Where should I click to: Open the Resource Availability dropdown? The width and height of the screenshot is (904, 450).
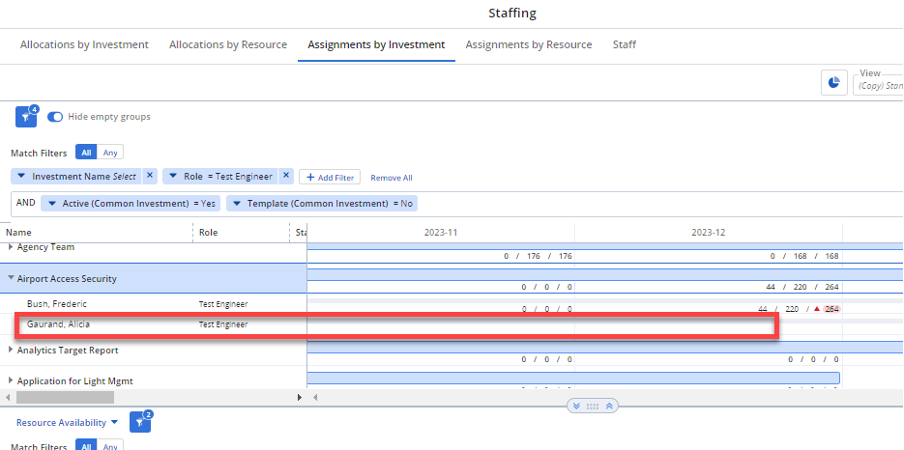pos(67,422)
